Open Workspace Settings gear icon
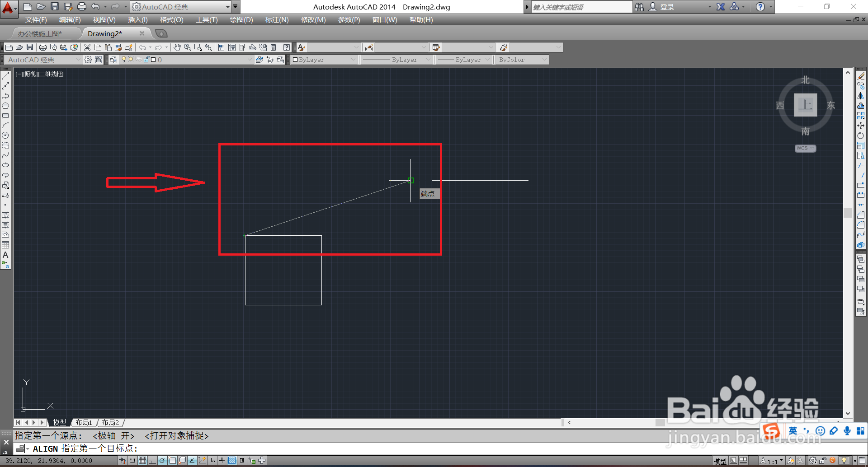Viewport: 868px width, 467px height. [89, 60]
